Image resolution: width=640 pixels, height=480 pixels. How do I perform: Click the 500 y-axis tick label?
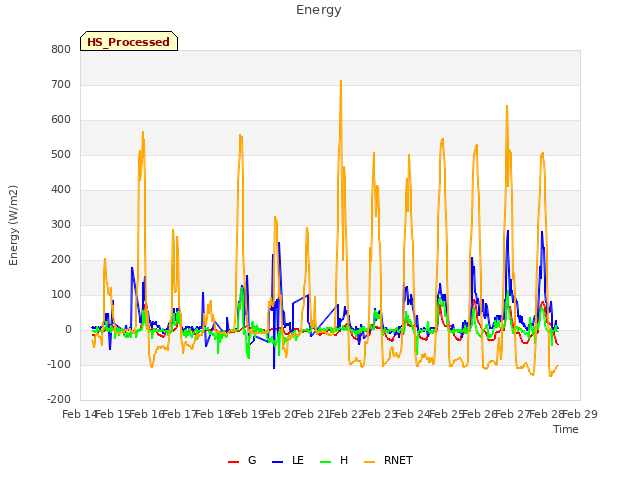tap(61, 155)
